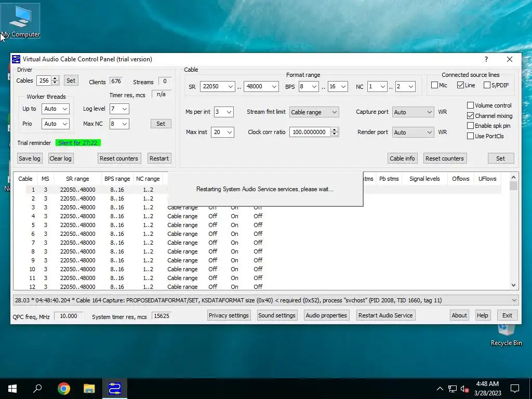
Task: Open File Explorer from taskbar
Action: click(x=89, y=389)
